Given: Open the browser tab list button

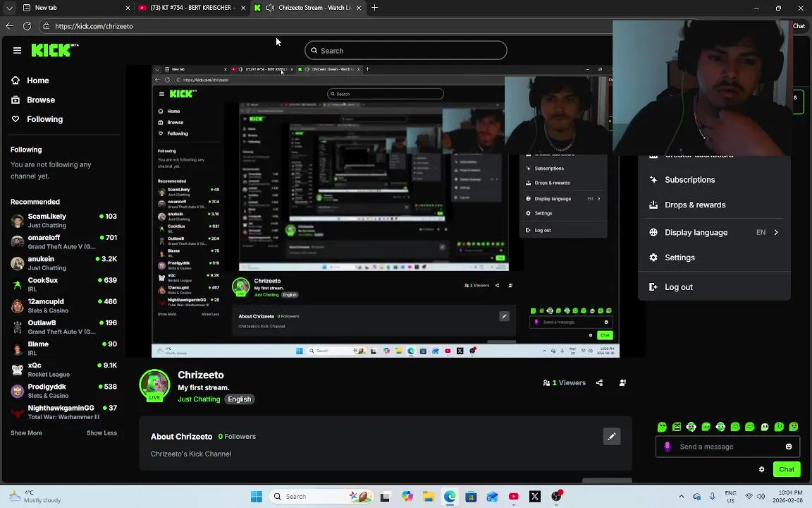Looking at the screenshot, I should coord(9,8).
